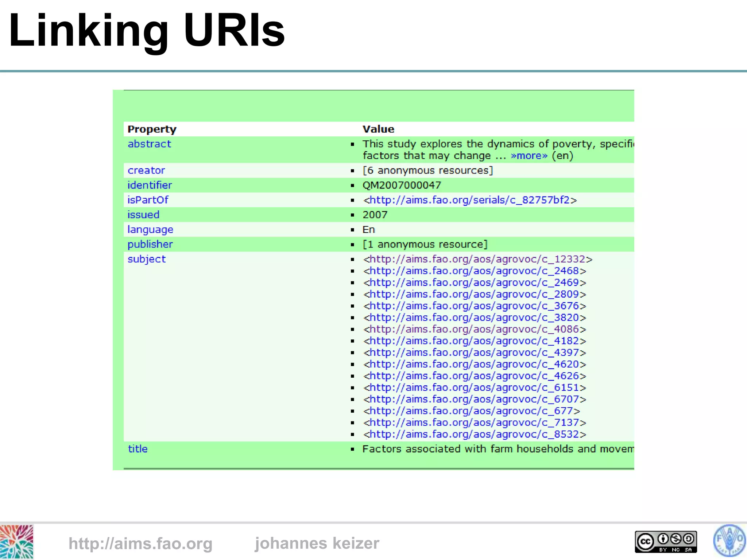Open the subject property link
The width and height of the screenshot is (747, 560).
coord(146,259)
